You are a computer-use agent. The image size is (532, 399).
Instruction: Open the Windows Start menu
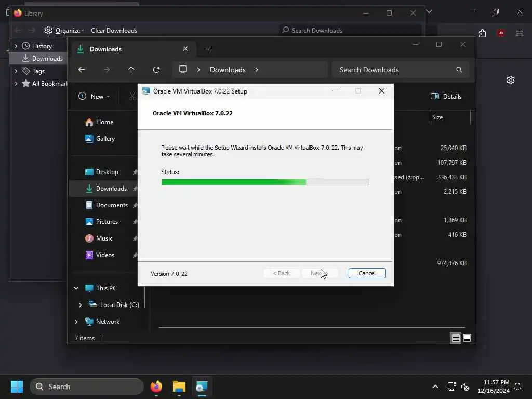point(17,387)
